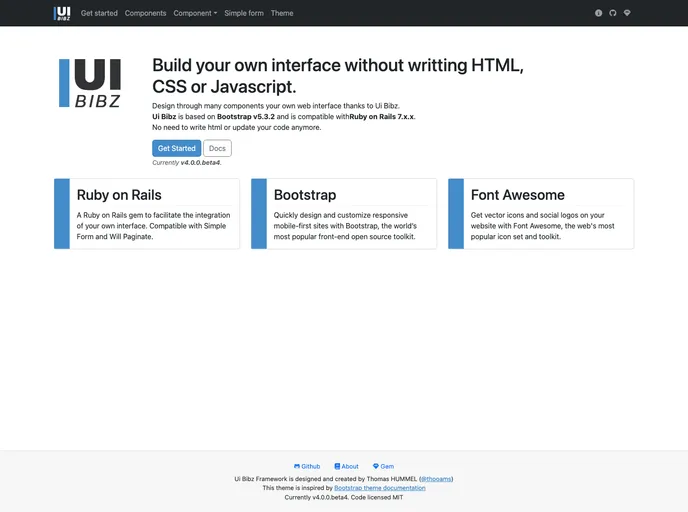Click the 'Currently v4.0.0.beta4.' text under buttons

[187, 163]
